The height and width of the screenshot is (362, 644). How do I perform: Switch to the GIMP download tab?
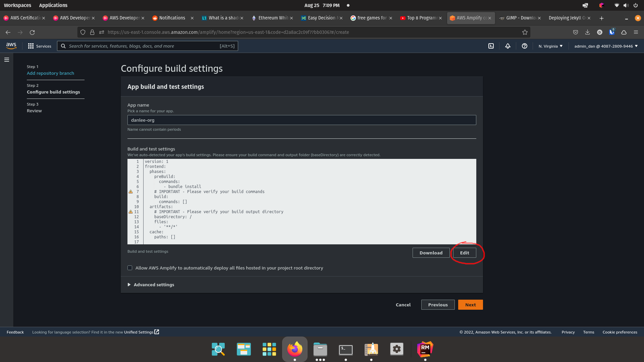point(518,18)
